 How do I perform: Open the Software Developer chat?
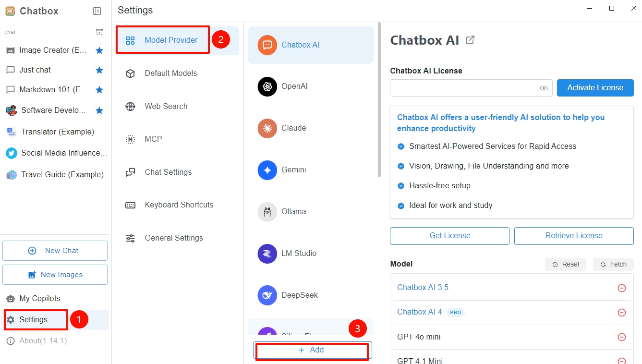[x=55, y=110]
